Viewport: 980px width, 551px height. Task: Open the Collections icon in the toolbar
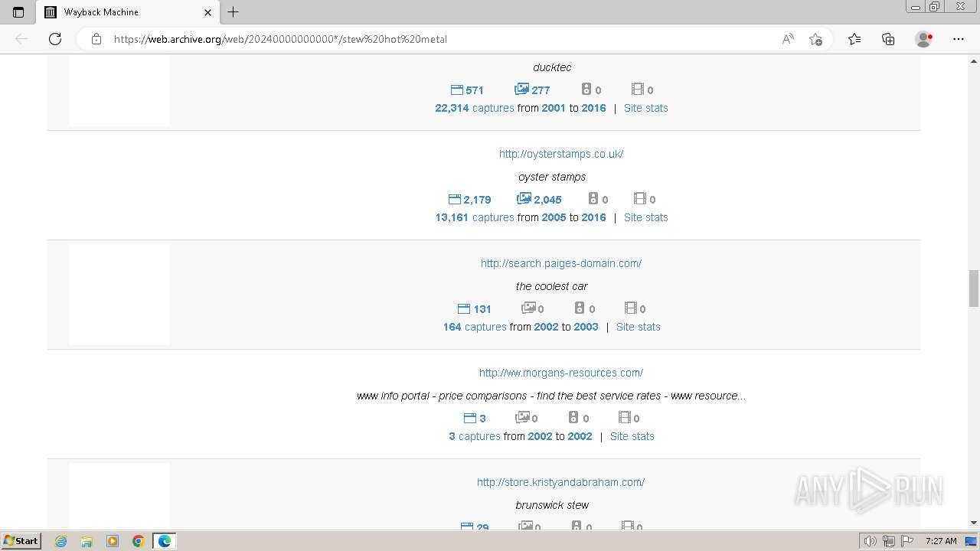(888, 39)
